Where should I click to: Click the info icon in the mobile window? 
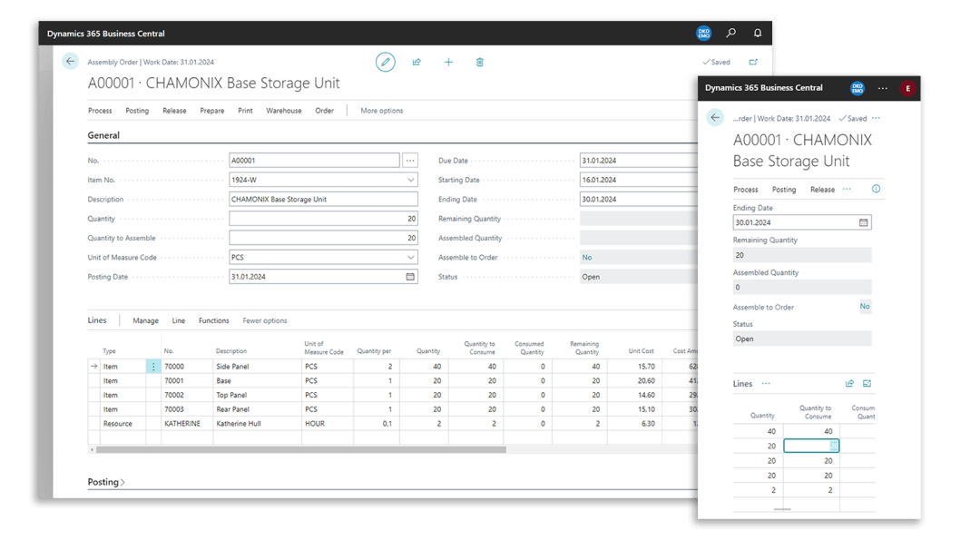click(x=876, y=189)
